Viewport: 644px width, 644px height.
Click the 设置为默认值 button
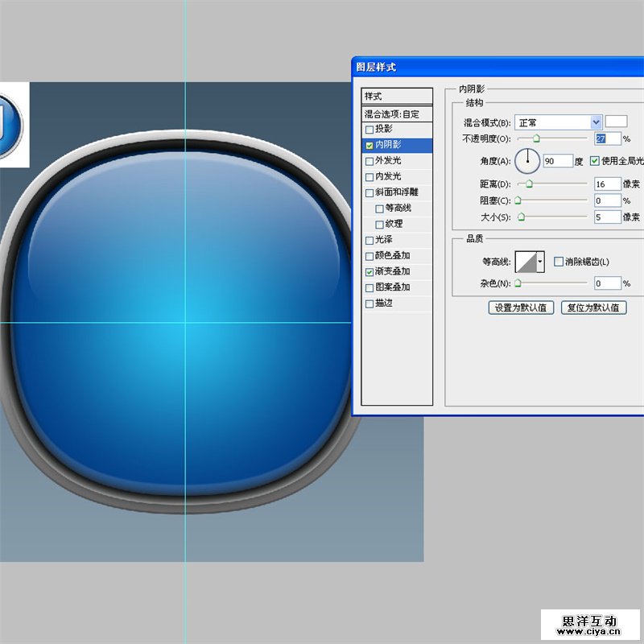pos(521,308)
